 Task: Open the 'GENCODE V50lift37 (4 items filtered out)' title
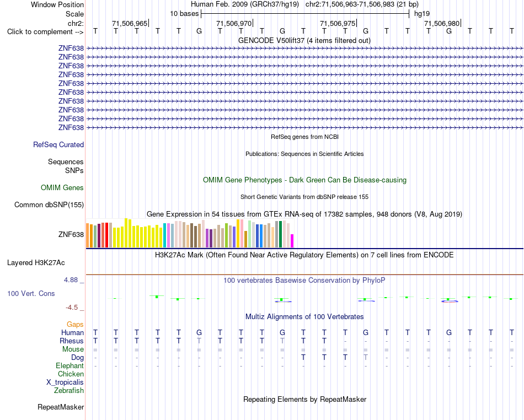coord(304,40)
